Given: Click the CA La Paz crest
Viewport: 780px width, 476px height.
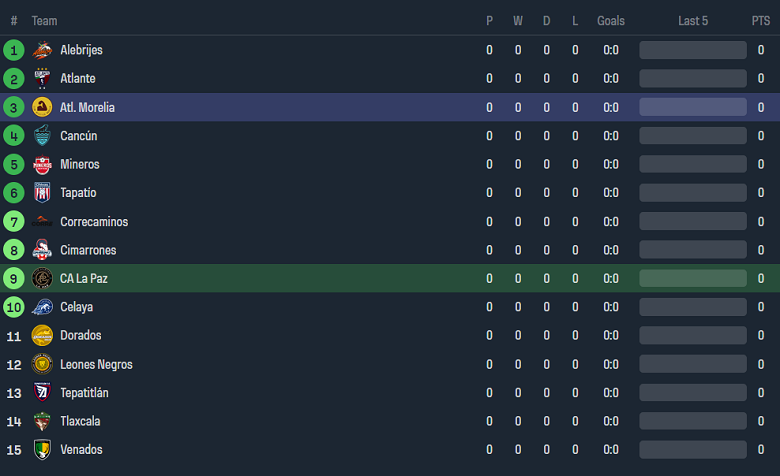Looking at the screenshot, I should click(x=42, y=278).
